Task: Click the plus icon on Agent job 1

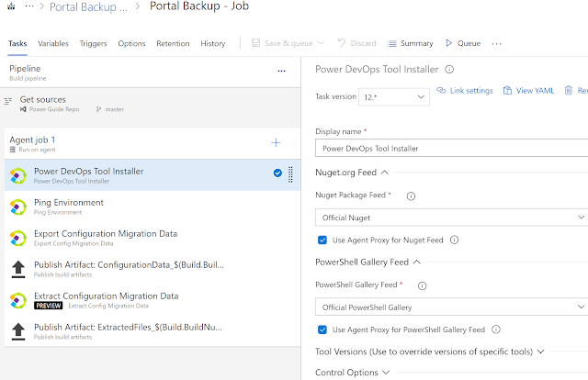Action: pos(276,142)
